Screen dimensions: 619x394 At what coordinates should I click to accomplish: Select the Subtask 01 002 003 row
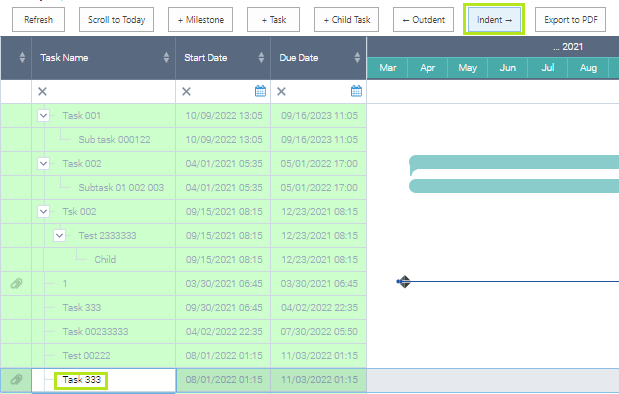pos(184,188)
